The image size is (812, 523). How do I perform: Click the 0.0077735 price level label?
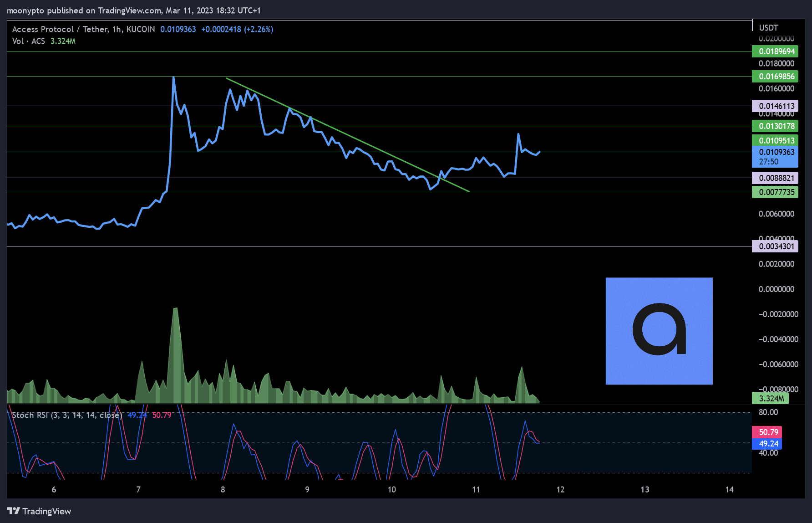[x=775, y=192]
